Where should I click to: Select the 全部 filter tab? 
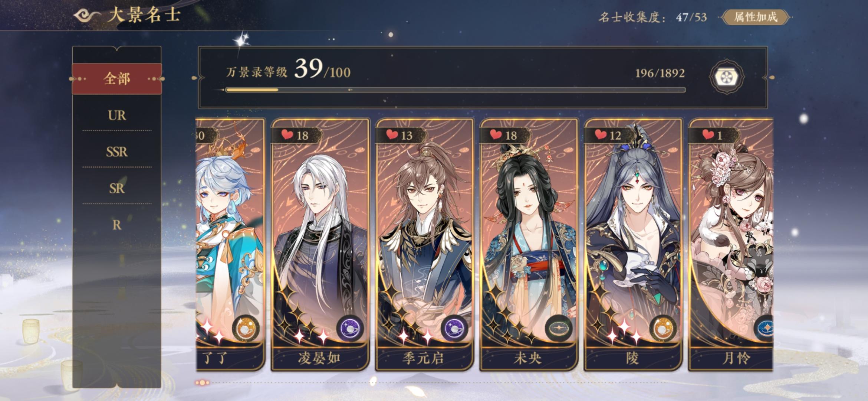pyautogui.click(x=117, y=79)
